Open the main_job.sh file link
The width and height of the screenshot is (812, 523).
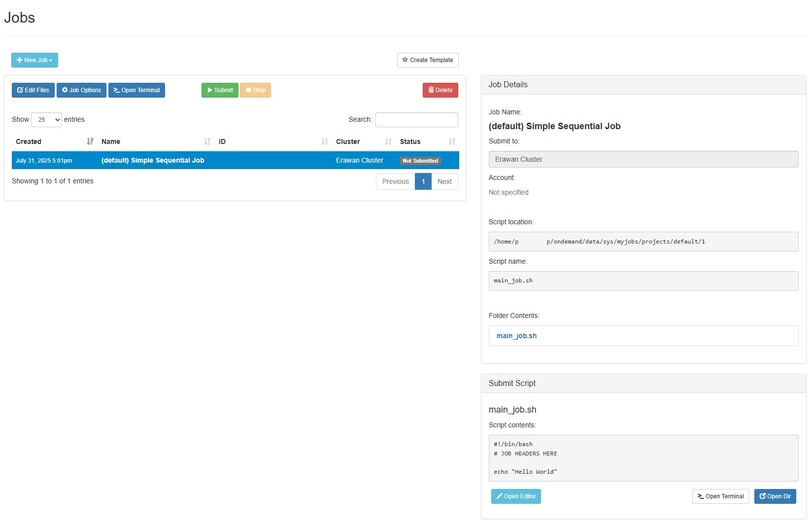(x=516, y=336)
